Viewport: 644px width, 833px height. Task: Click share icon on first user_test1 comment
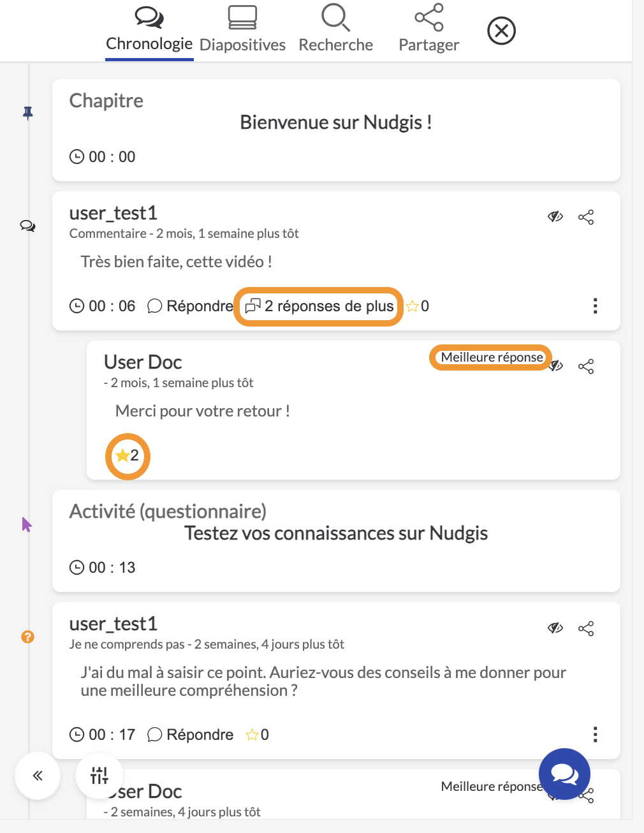[586, 217]
